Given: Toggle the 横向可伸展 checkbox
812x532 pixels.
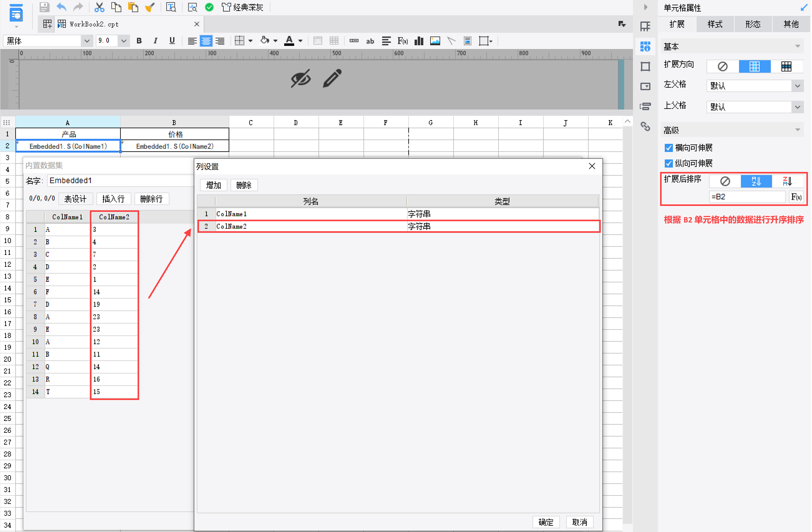Looking at the screenshot, I should point(669,148).
